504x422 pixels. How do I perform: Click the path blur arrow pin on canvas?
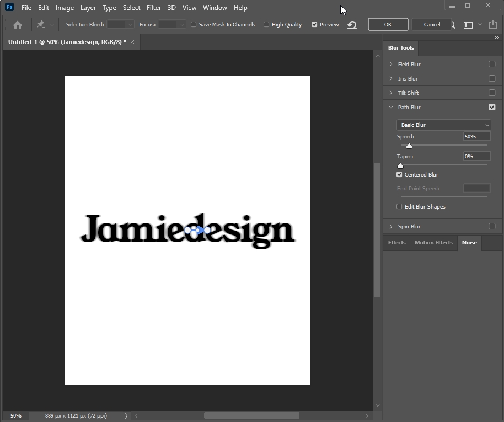(197, 230)
